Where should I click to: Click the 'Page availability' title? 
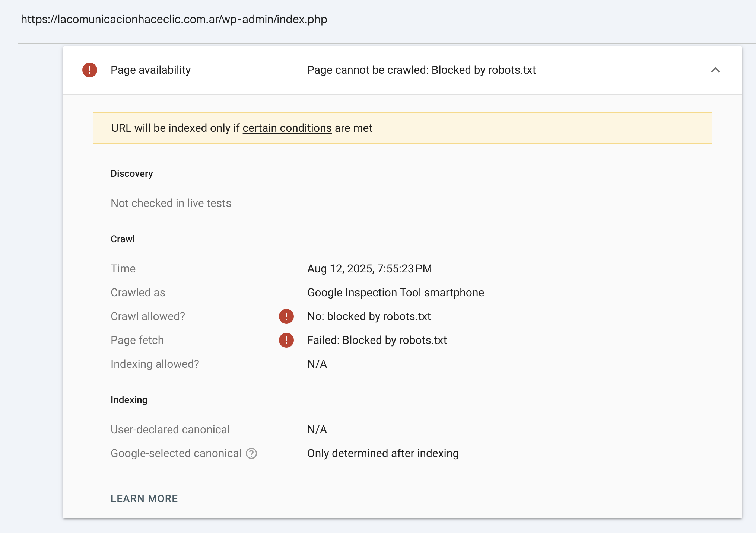[x=150, y=70]
